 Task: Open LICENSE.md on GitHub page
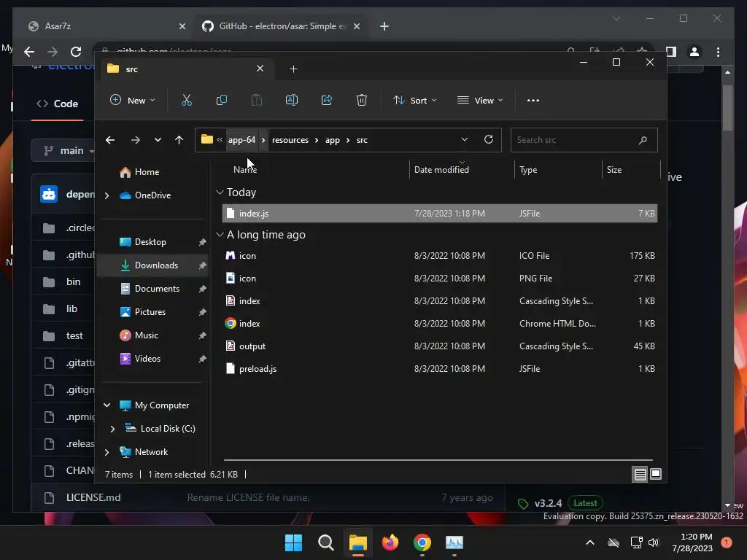93,497
